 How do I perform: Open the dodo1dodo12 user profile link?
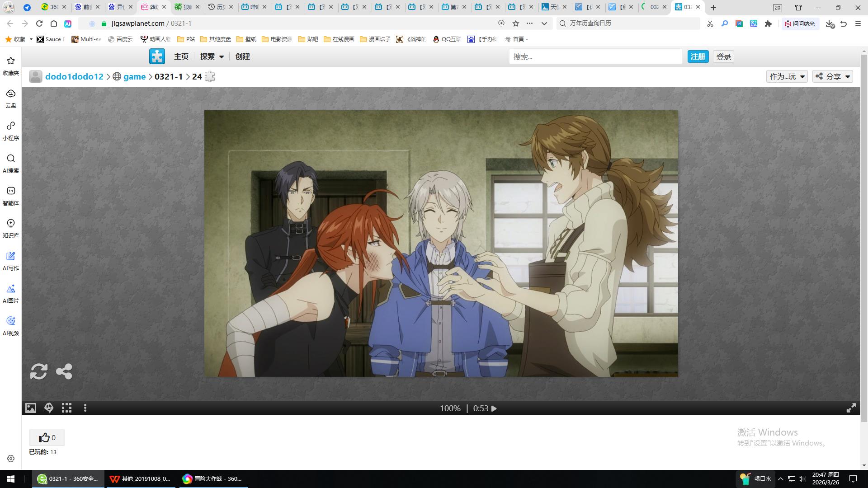[74, 76]
